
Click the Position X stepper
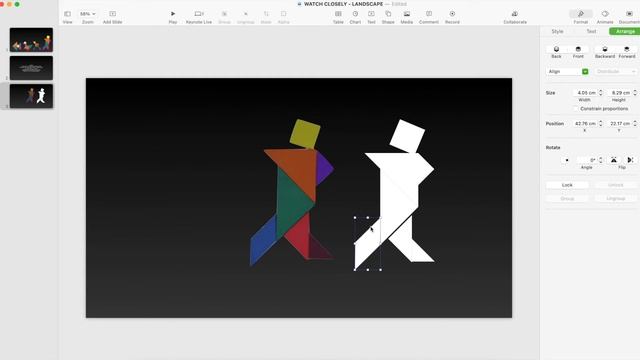[x=600, y=124]
